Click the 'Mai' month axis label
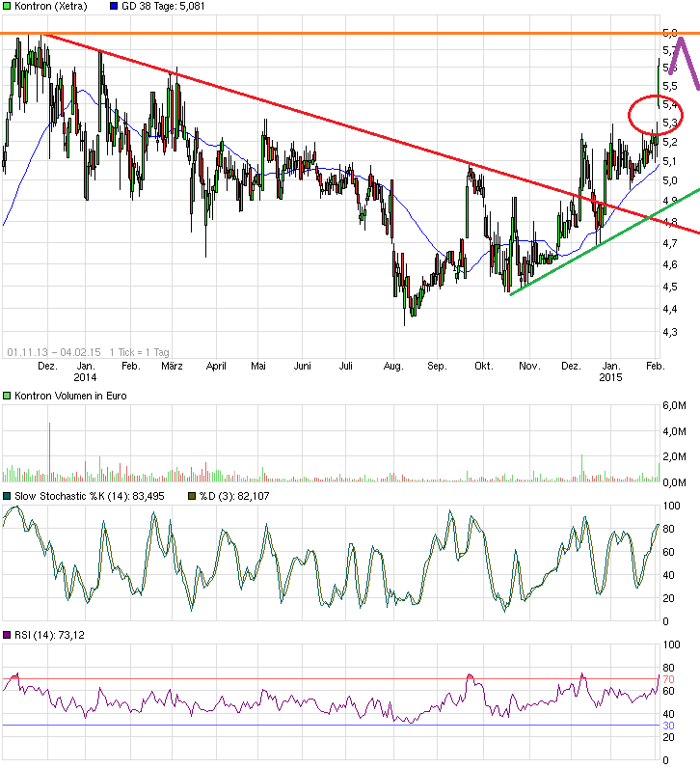Viewport: 700px width, 768px height. [x=258, y=366]
